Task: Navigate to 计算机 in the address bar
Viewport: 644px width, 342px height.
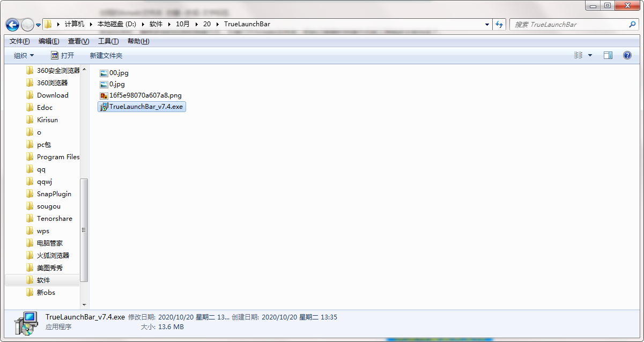Action: pos(75,25)
